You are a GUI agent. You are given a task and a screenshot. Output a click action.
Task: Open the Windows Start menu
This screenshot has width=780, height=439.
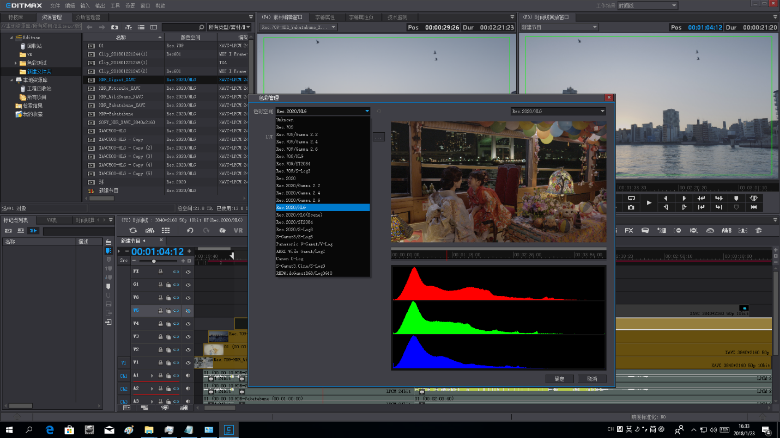pyautogui.click(x=8, y=430)
